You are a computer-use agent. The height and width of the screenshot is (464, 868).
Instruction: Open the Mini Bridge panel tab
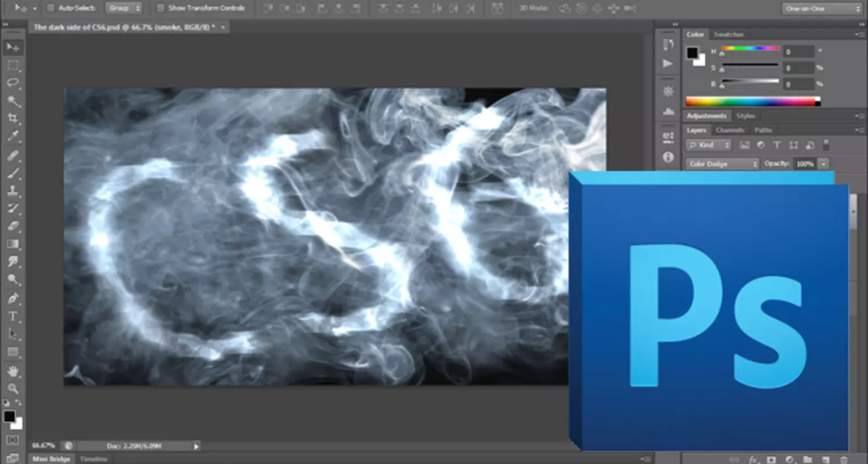[51, 459]
